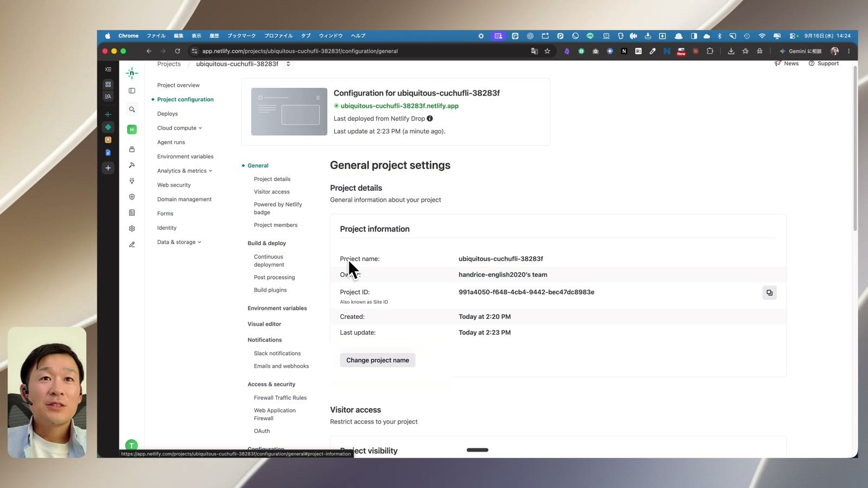Open Project overview page
The image size is (868, 488).
178,85
